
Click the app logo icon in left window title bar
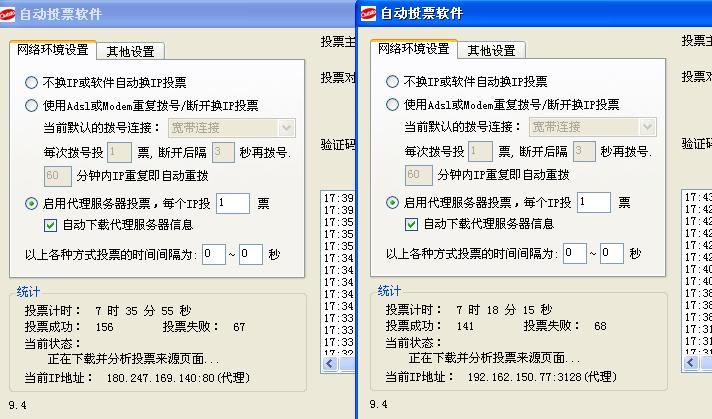pos(7,14)
